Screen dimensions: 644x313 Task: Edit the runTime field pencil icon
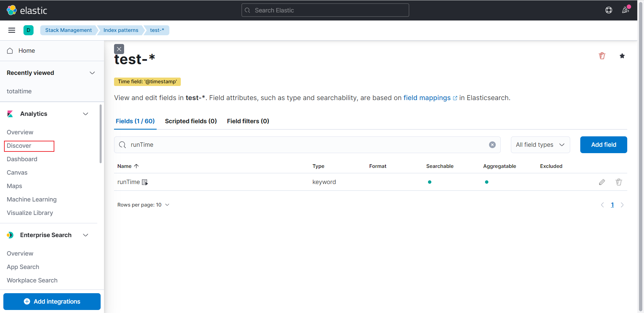point(602,182)
